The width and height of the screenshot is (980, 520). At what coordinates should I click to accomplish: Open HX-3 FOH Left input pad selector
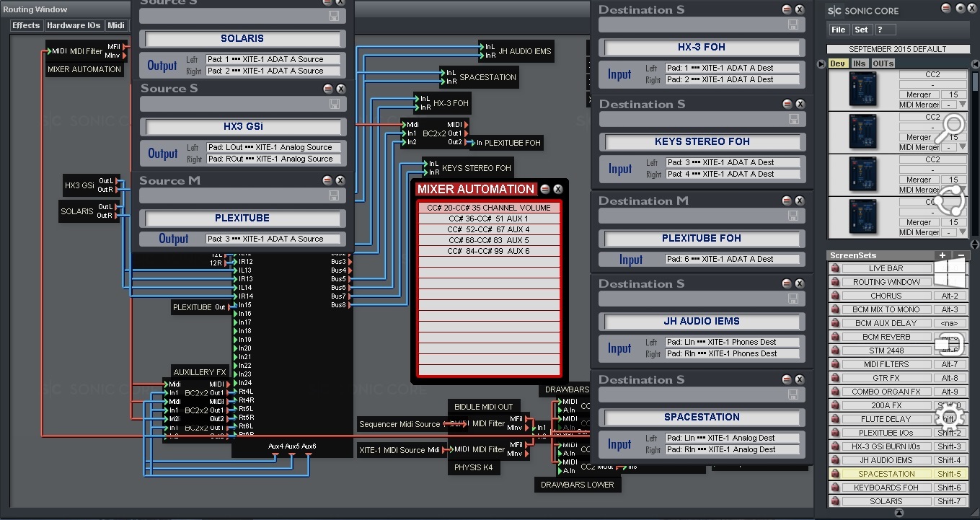click(733, 69)
